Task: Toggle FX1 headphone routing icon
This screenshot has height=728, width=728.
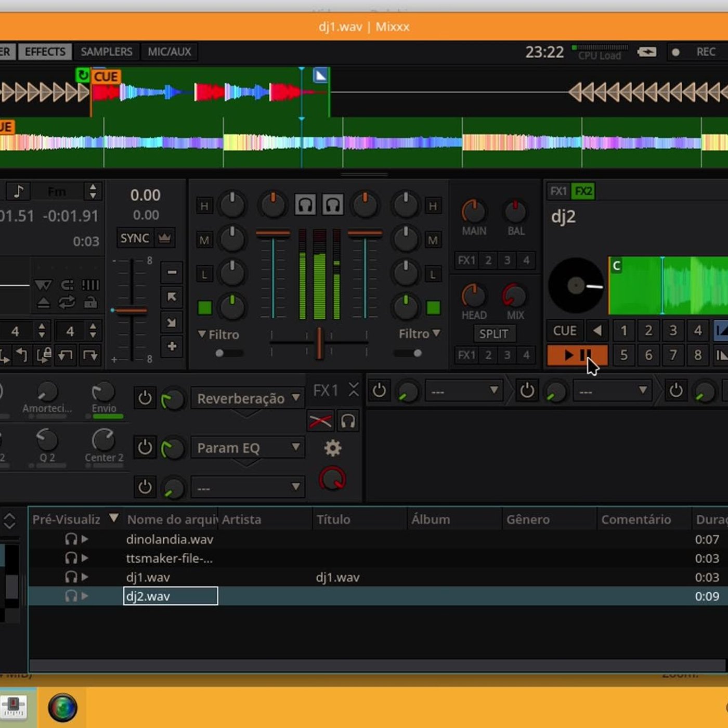Action: (348, 421)
